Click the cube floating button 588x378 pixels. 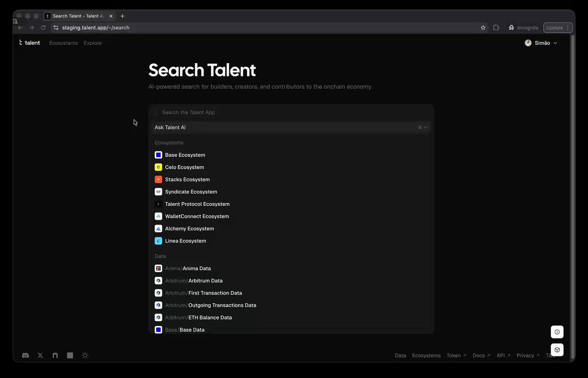coord(557,350)
